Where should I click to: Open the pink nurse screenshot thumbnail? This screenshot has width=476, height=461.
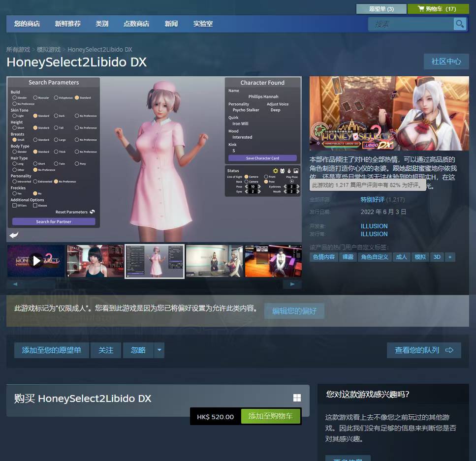(155, 261)
